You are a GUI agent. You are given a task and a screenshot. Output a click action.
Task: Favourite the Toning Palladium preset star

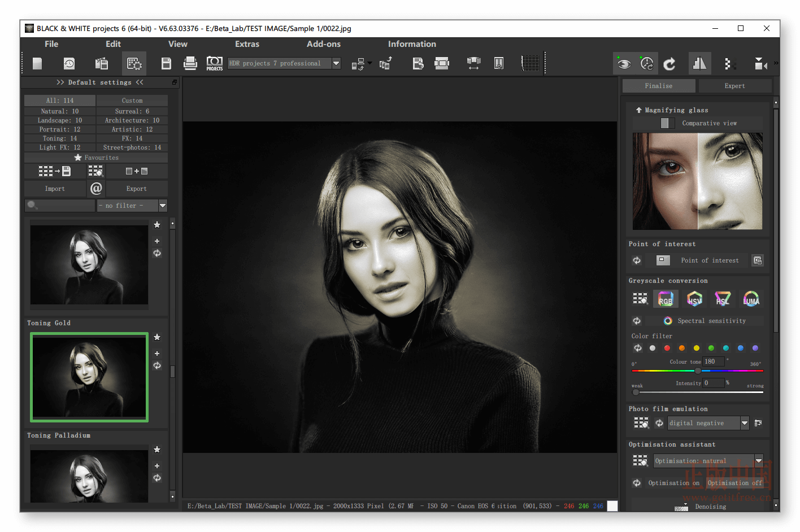click(157, 450)
